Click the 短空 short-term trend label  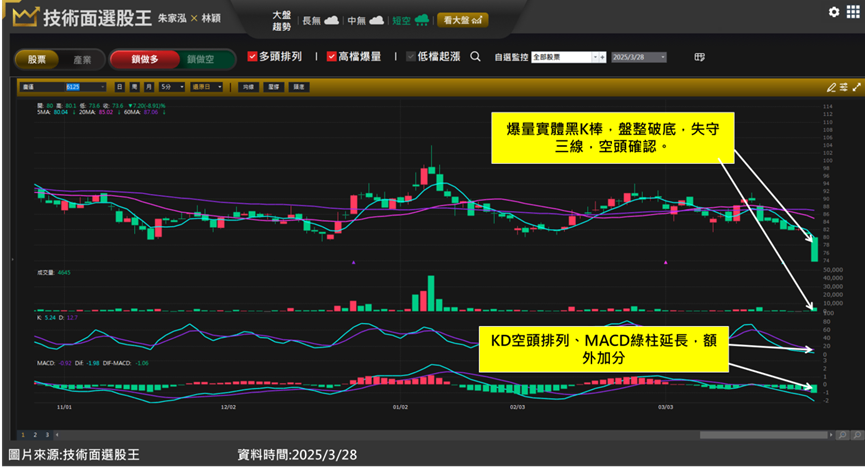(402, 20)
